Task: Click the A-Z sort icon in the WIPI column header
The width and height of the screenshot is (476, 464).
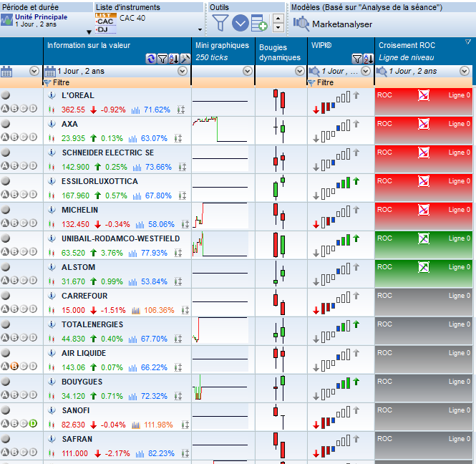Action: point(368,59)
